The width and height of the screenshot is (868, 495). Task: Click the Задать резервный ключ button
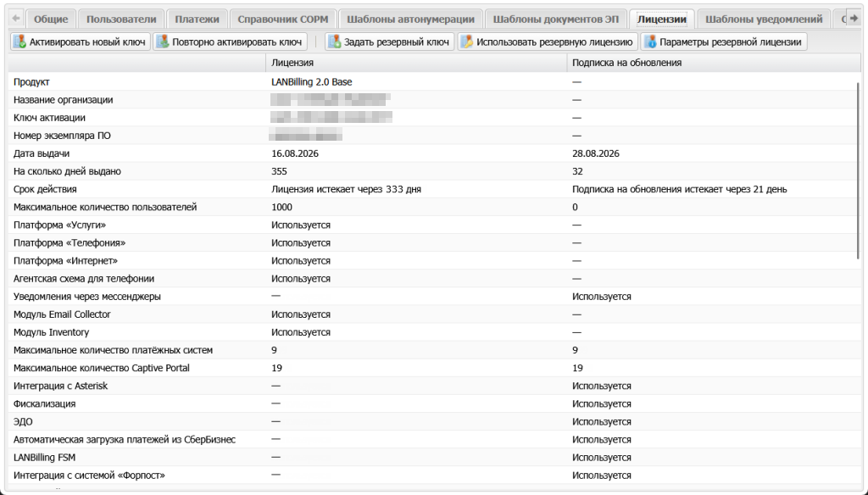coord(390,42)
